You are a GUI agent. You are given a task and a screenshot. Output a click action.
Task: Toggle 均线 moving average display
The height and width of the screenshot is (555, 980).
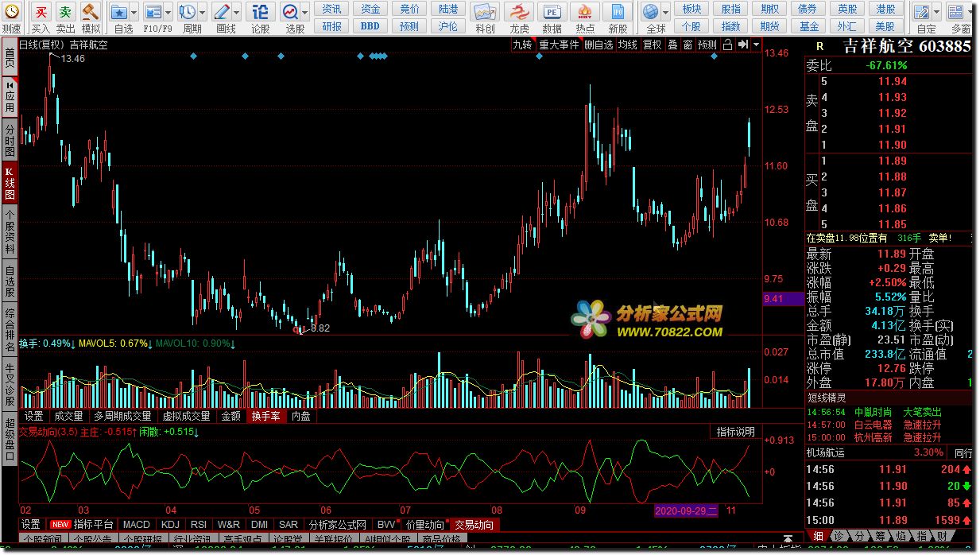(x=628, y=45)
